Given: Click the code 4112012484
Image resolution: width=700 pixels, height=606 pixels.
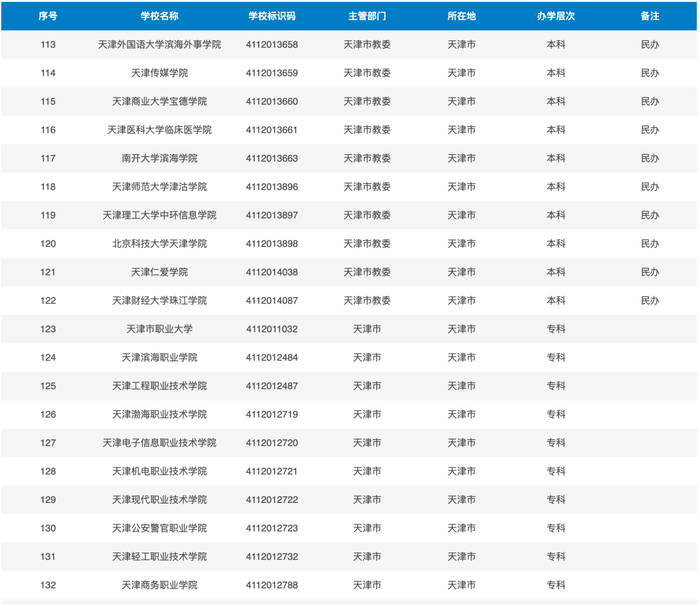Looking at the screenshot, I should tap(272, 358).
